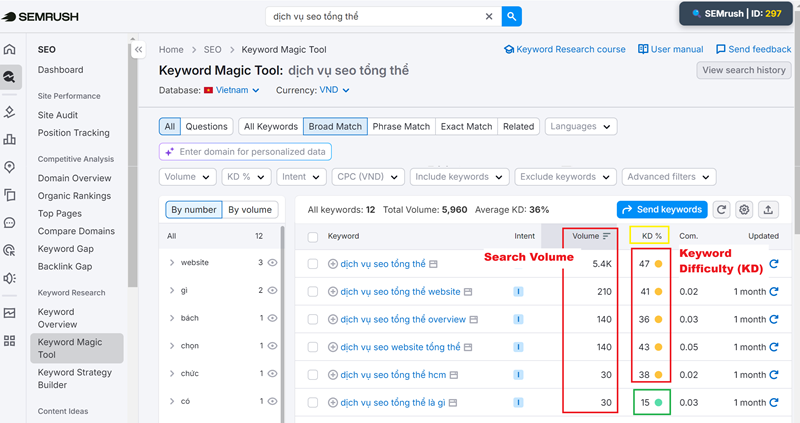Change database from Vietnam dropdown
Viewport: 800px width, 423px height.
[x=232, y=90]
